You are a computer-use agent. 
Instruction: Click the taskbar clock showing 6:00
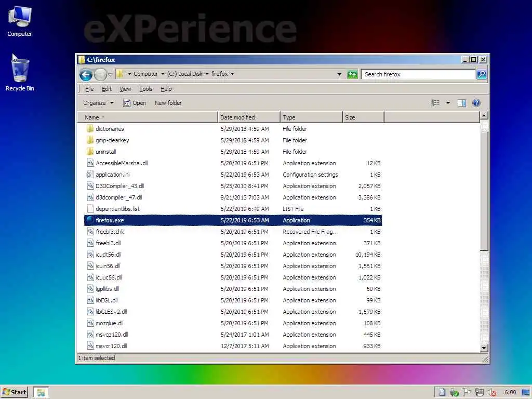coord(510,392)
